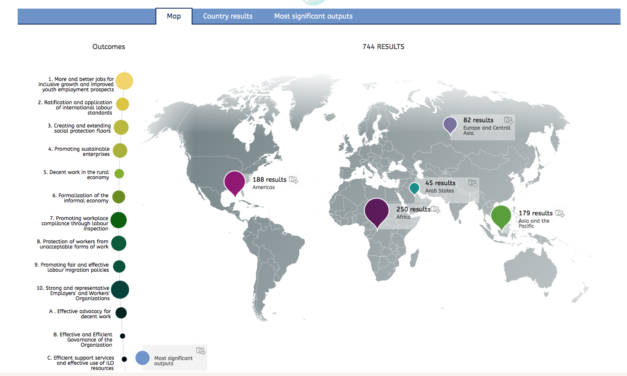Click '9. Promoting fair and effective labour migration'

(72, 267)
